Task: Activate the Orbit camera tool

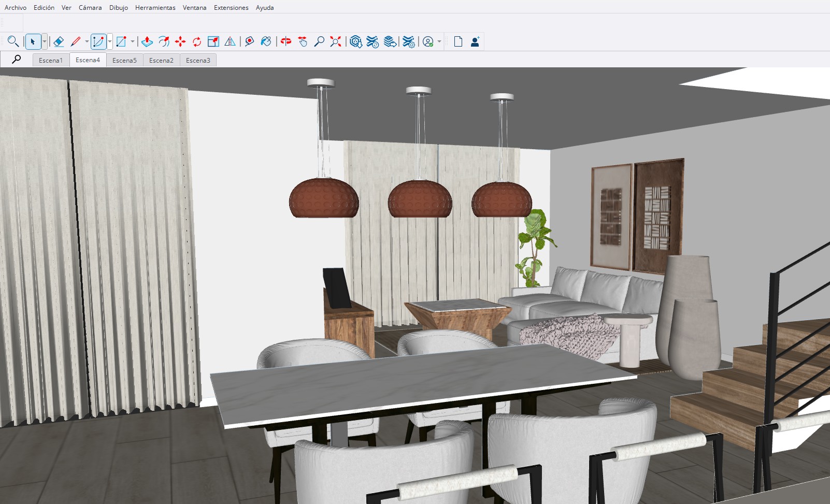Action: [x=286, y=41]
